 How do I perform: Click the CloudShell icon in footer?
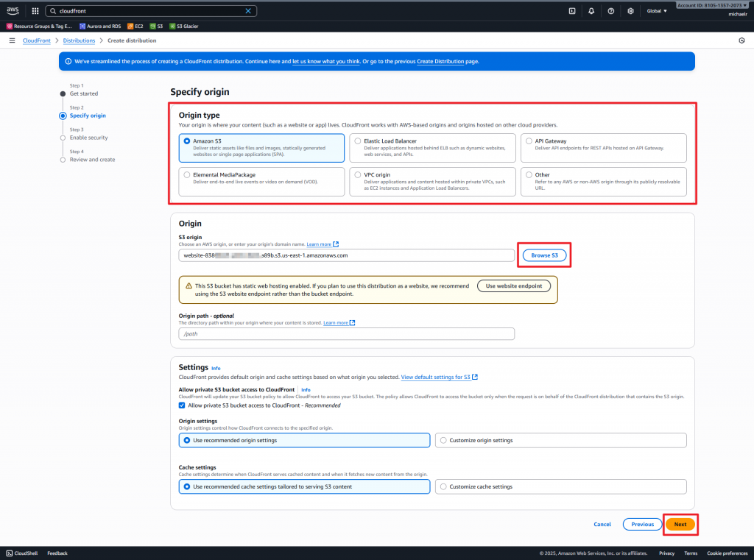coord(9,553)
